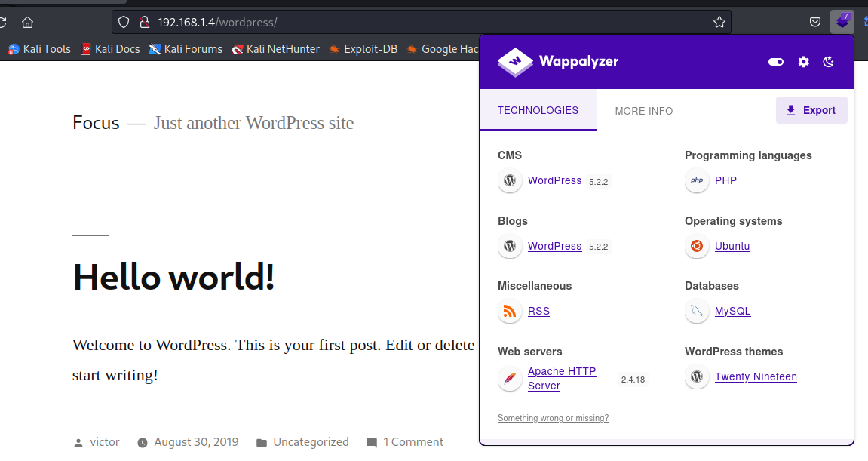
Task: Open the MySQL technology link
Action: click(x=733, y=312)
